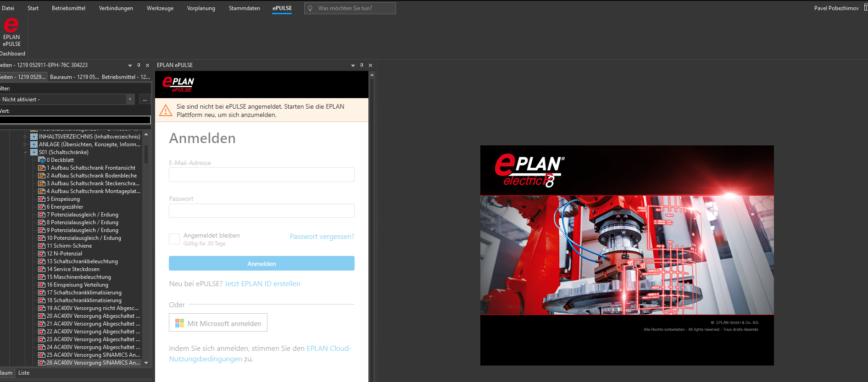Image resolution: width=868 pixels, height=382 pixels.
Task: Click page icon of 2 Aufbau Schaltschrank Bodenbleche
Action: pyautogui.click(x=42, y=176)
